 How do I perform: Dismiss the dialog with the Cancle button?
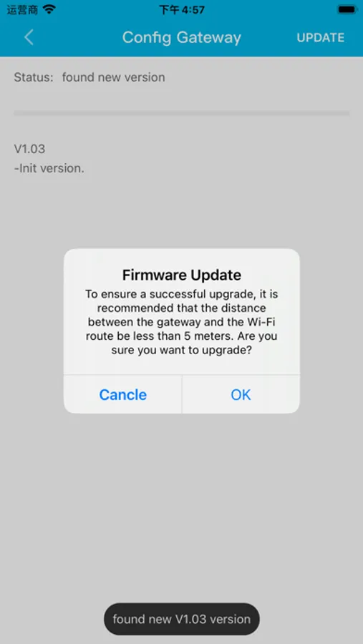[122, 395]
